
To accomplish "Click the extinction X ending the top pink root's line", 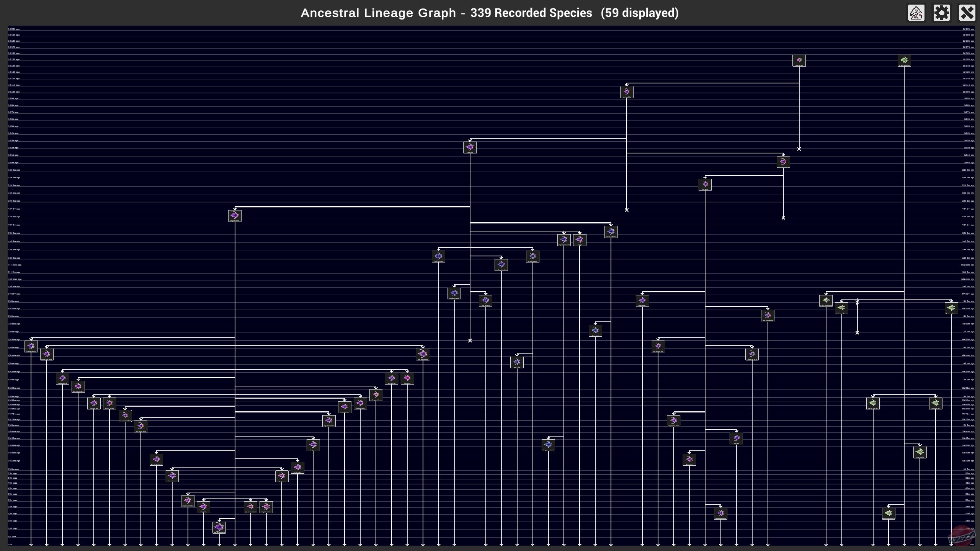I will [799, 149].
